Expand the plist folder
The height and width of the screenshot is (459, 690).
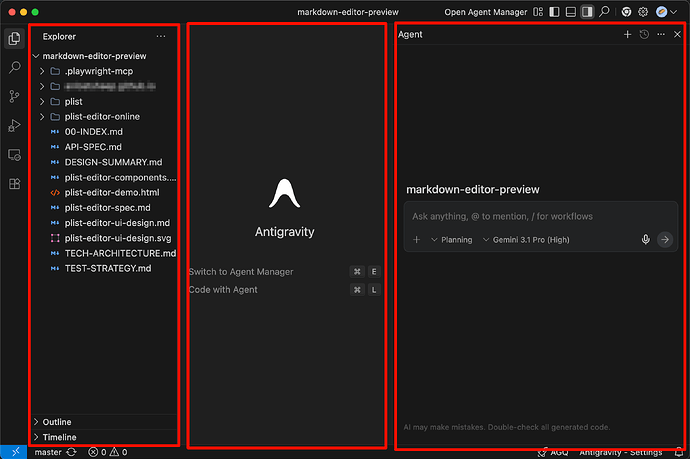click(42, 102)
